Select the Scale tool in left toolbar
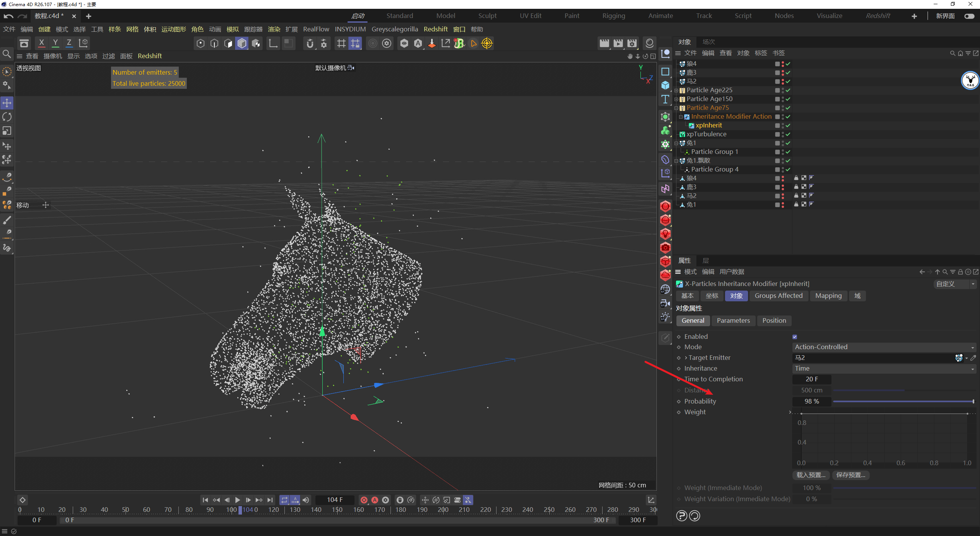Viewport: 980px width, 536px height. click(x=7, y=131)
